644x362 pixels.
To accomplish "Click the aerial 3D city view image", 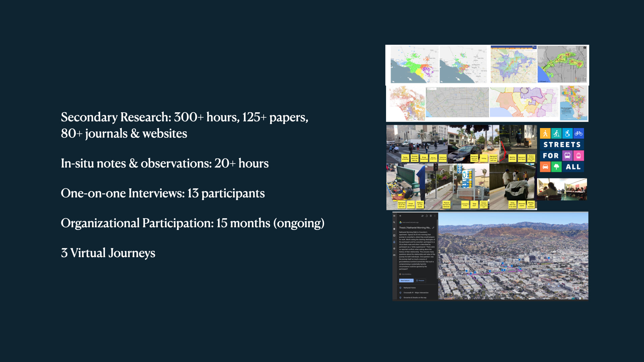I will (513, 256).
